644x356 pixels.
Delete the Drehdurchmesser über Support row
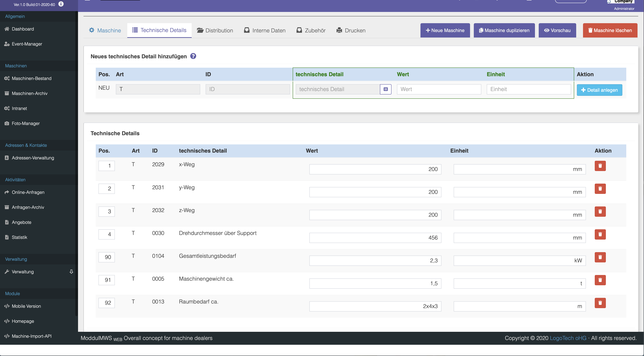[600, 234]
